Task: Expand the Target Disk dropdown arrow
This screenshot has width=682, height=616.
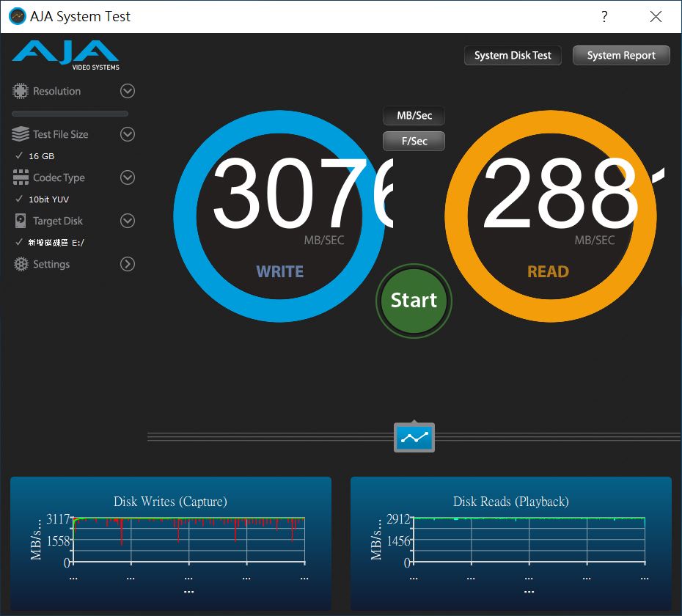Action: (128, 221)
